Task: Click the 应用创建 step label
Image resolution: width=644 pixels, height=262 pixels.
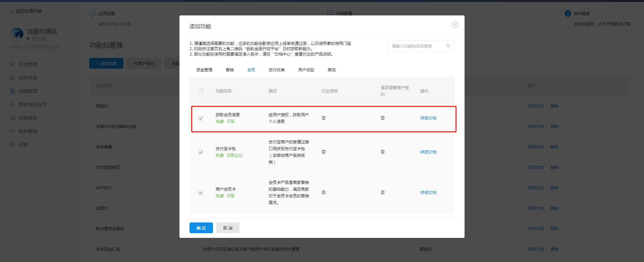Action: point(107,14)
